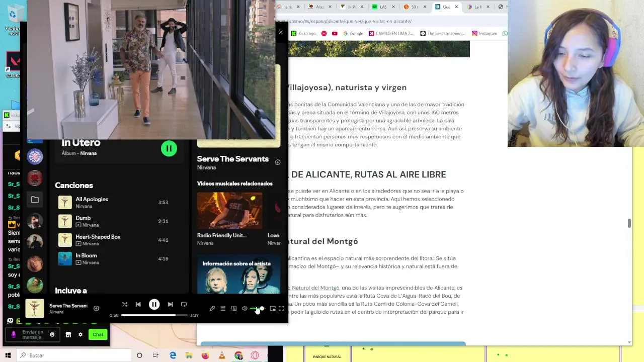Image resolution: width=644 pixels, height=362 pixels.
Task: Open CAMILO EN LIMA bookmark
Action: [391, 33]
